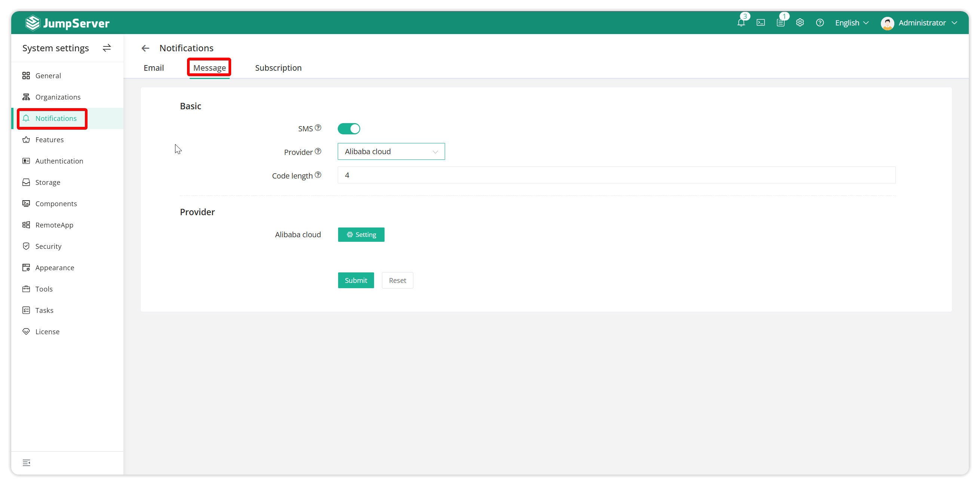Screen dimensions: 980x482
Task: Open the system settings gear icon
Action: tap(800, 22)
